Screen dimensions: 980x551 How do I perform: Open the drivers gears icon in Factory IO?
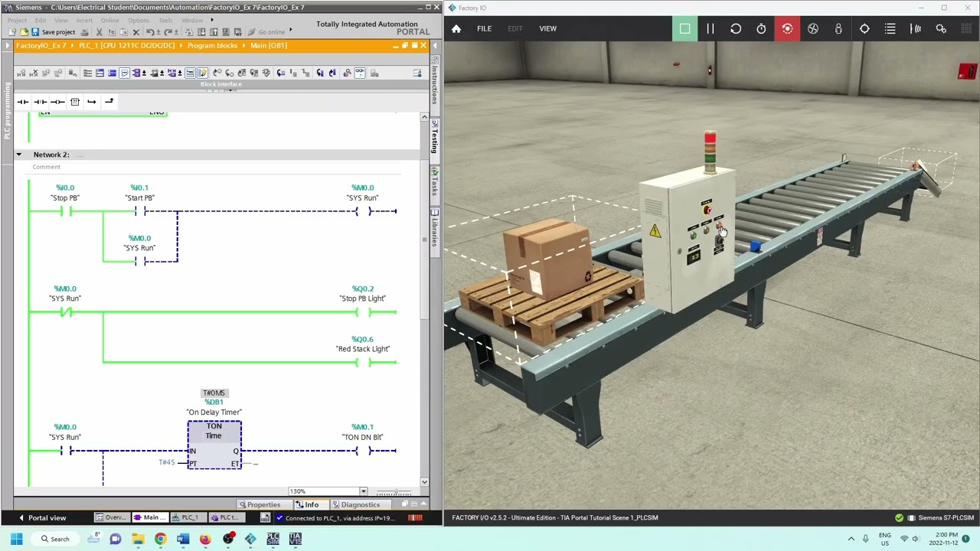click(941, 29)
